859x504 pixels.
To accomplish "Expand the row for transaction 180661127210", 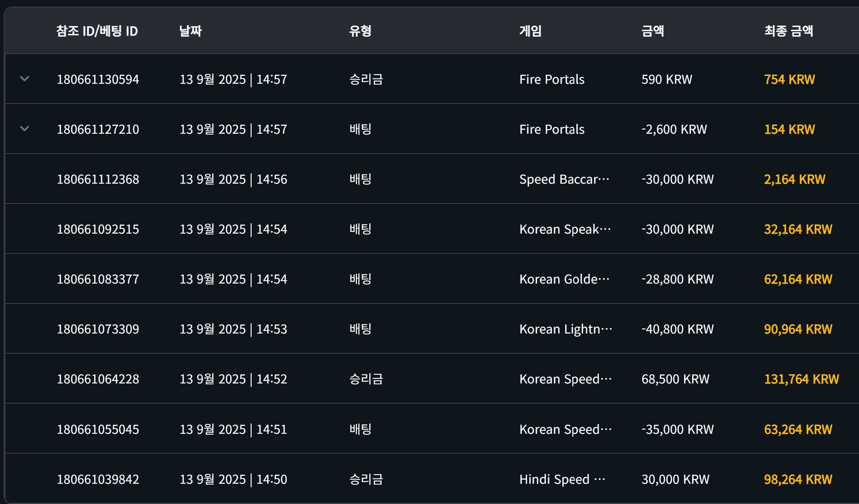I will pyautogui.click(x=25, y=129).
